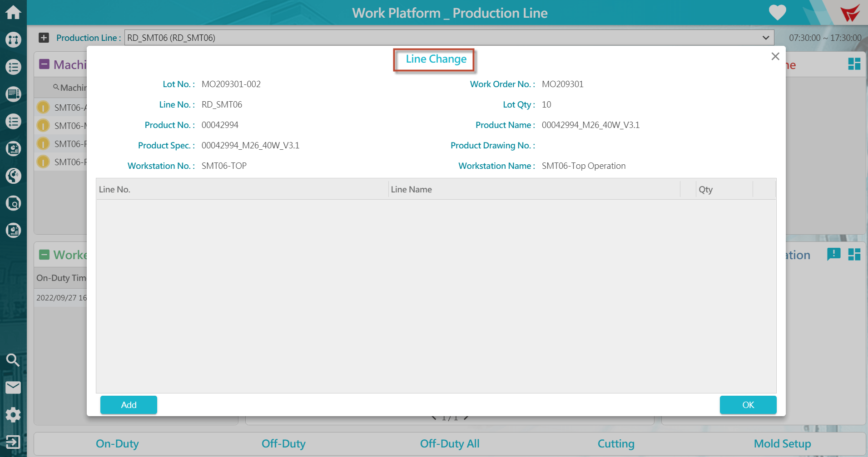Collapse the Worker panel green minus toggle
868x457 pixels.
44,255
